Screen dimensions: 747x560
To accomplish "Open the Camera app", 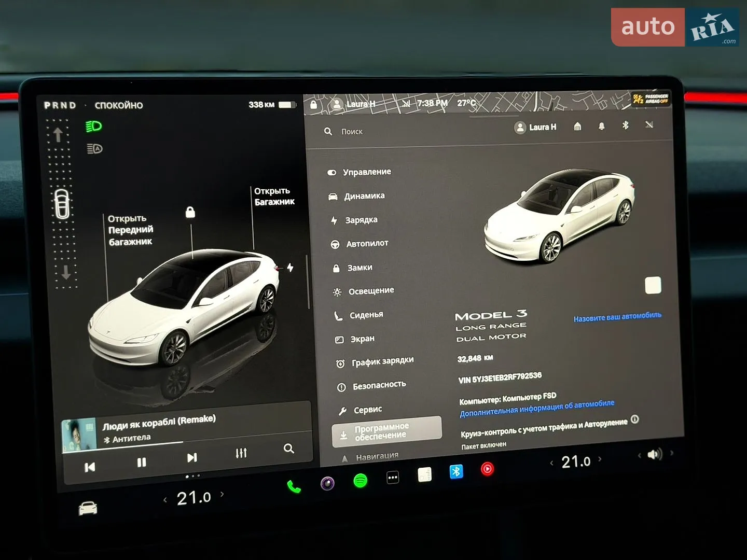I will coord(327,483).
